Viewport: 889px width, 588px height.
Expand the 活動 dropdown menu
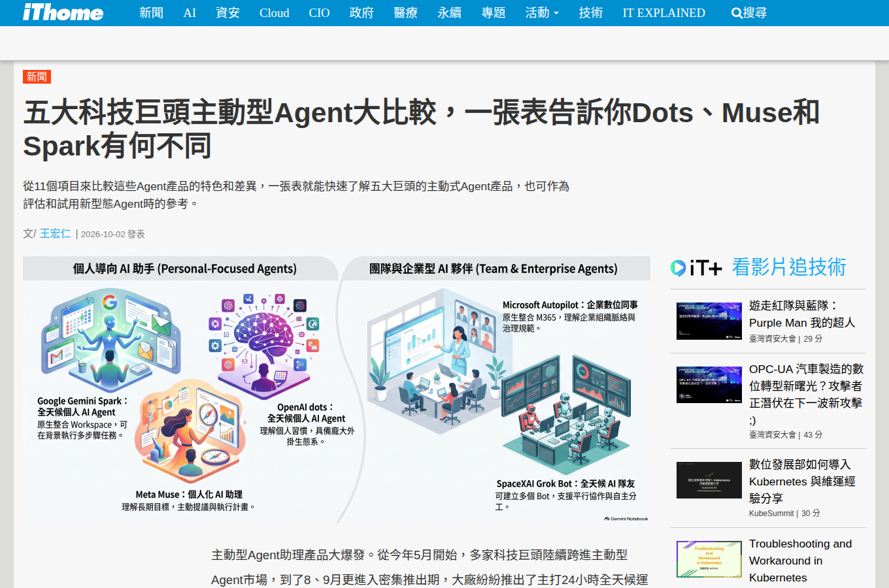click(x=542, y=12)
